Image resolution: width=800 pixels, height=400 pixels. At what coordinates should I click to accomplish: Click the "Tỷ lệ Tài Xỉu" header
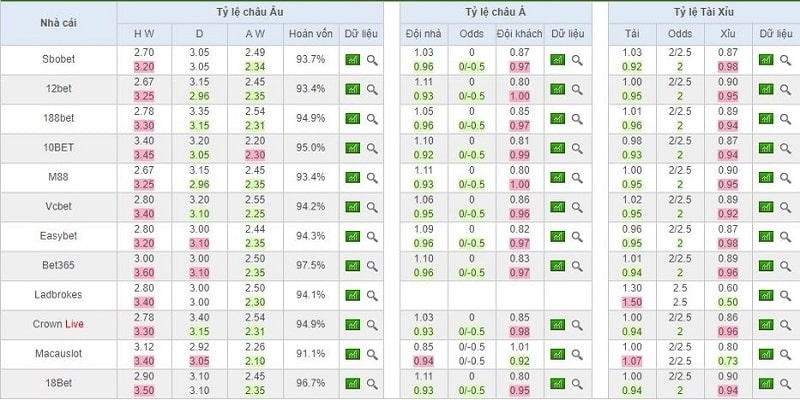click(x=697, y=12)
